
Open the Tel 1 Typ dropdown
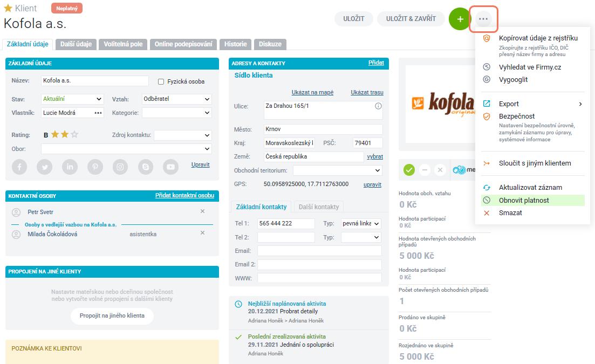point(361,224)
